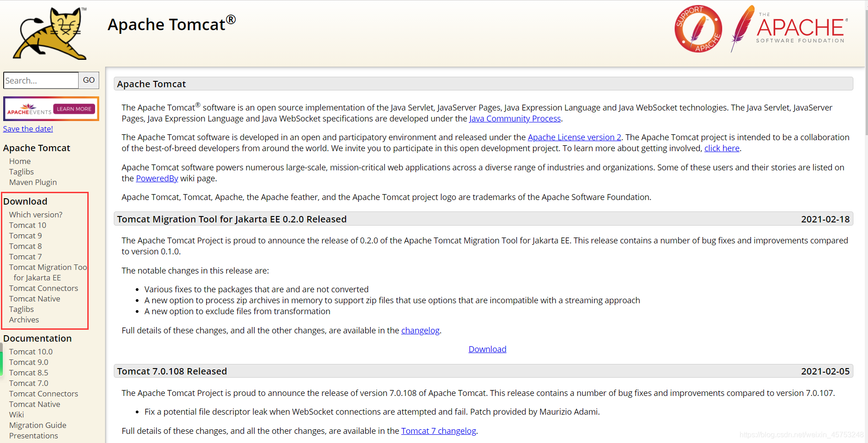
Task: Focus the Search input field
Action: [x=41, y=80]
